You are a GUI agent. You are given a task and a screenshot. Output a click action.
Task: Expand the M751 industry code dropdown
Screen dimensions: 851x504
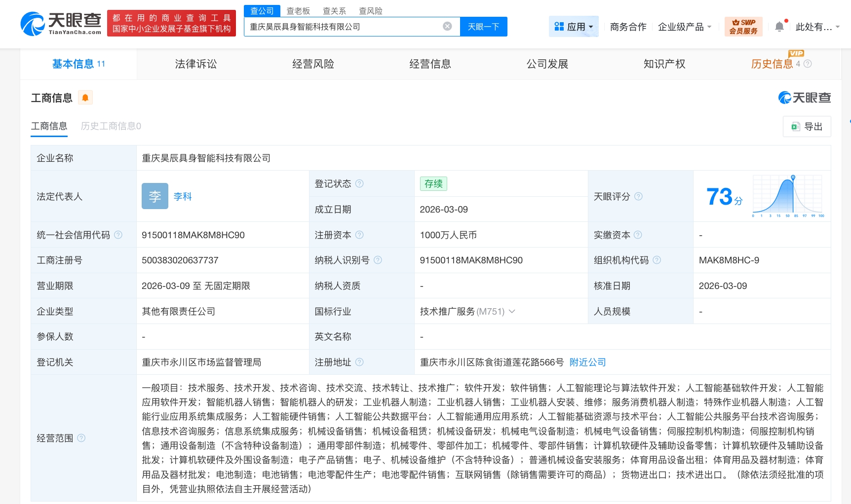[x=512, y=311]
